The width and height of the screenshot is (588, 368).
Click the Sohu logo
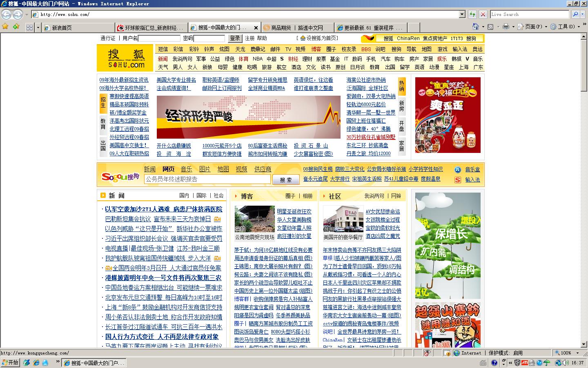click(126, 58)
